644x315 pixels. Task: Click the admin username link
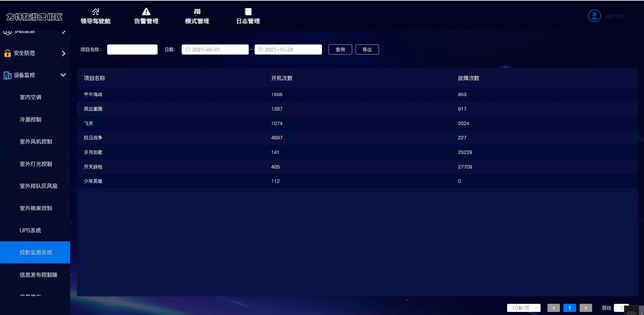click(615, 16)
